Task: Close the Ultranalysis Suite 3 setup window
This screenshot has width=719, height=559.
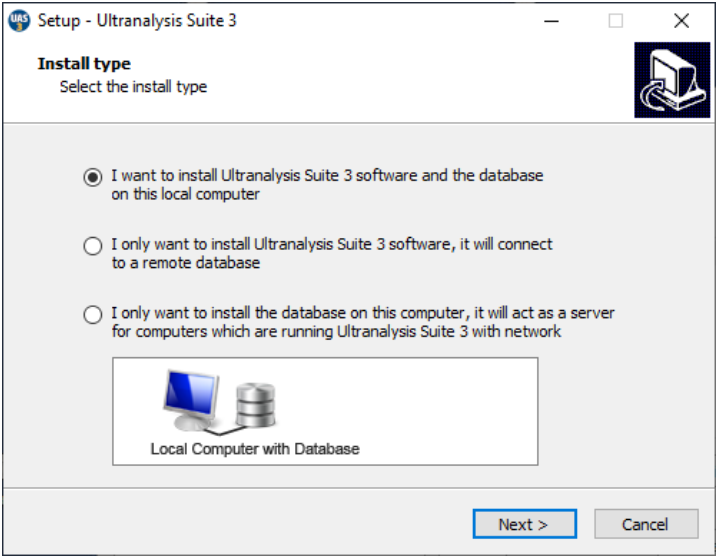Action: (x=682, y=20)
